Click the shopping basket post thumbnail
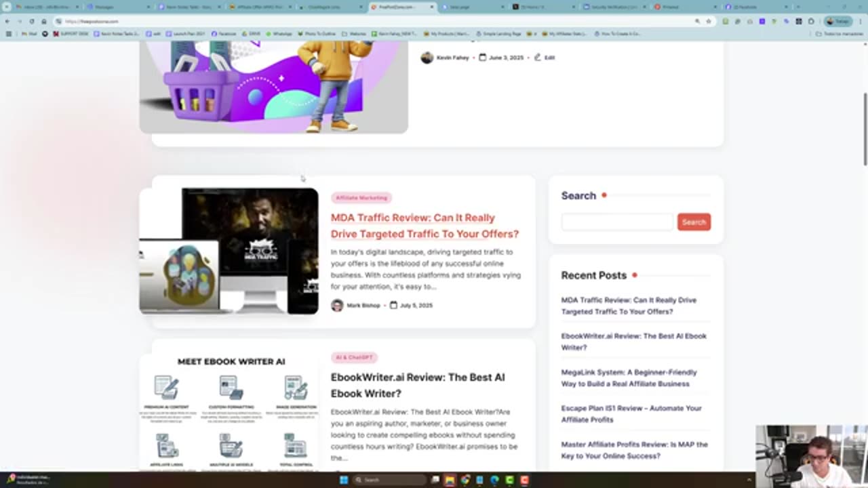 click(273, 87)
